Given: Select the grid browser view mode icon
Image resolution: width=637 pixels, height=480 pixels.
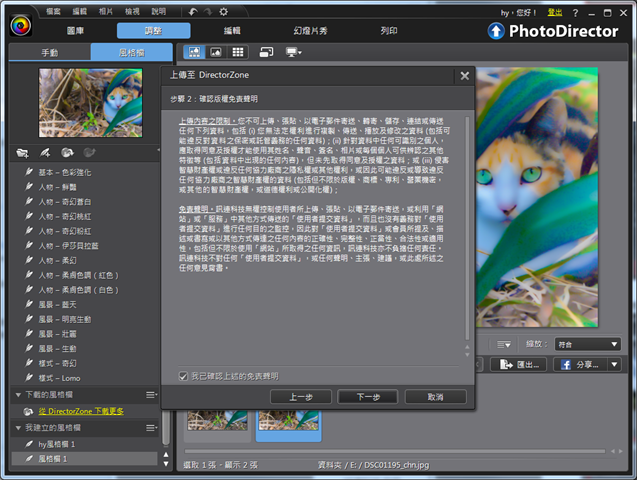Looking at the screenshot, I should point(238,52).
